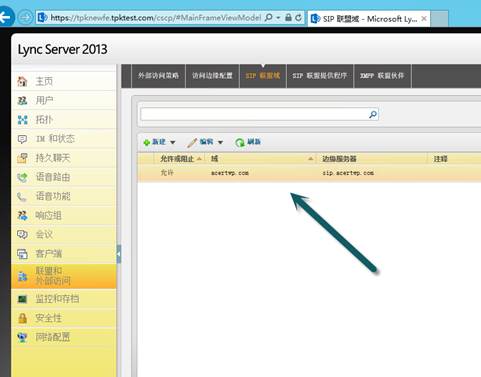Open 安全性 (Security) in the sidebar

[x=63, y=318]
